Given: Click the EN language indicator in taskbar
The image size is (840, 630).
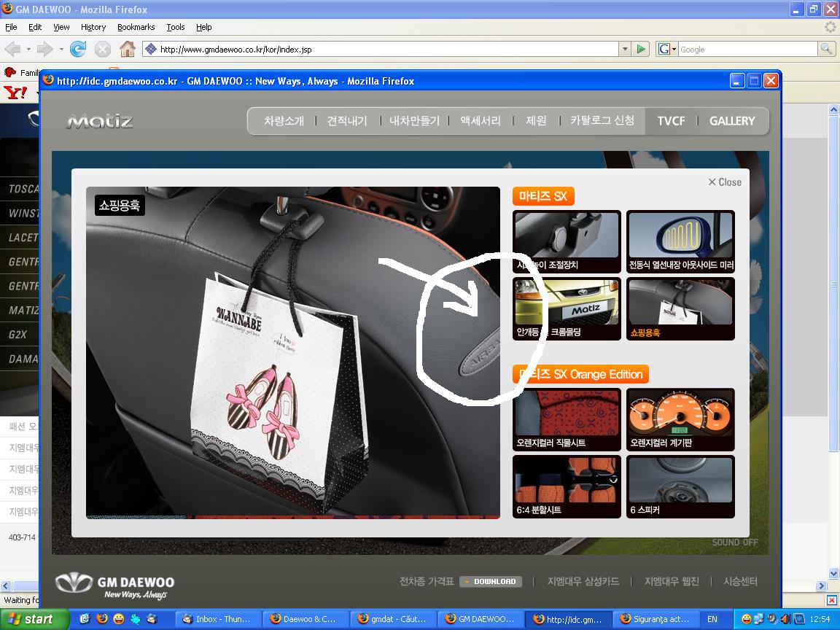Looking at the screenshot, I should [712, 619].
